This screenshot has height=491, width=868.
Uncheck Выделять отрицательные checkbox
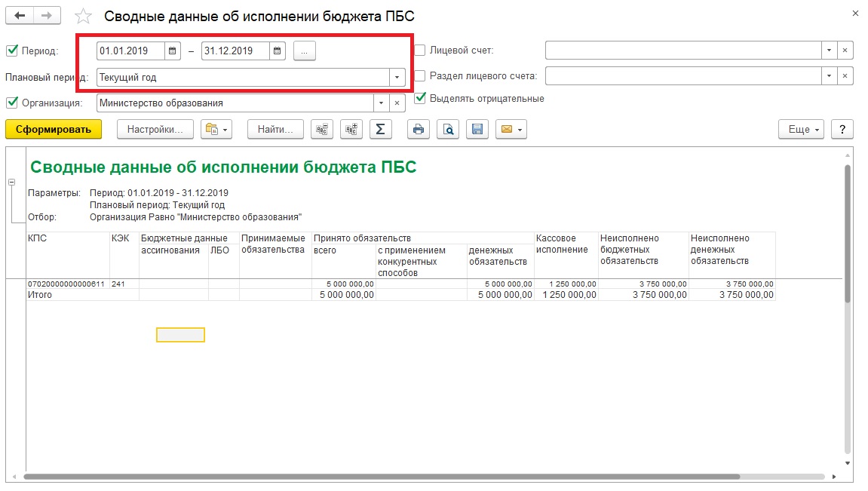420,99
